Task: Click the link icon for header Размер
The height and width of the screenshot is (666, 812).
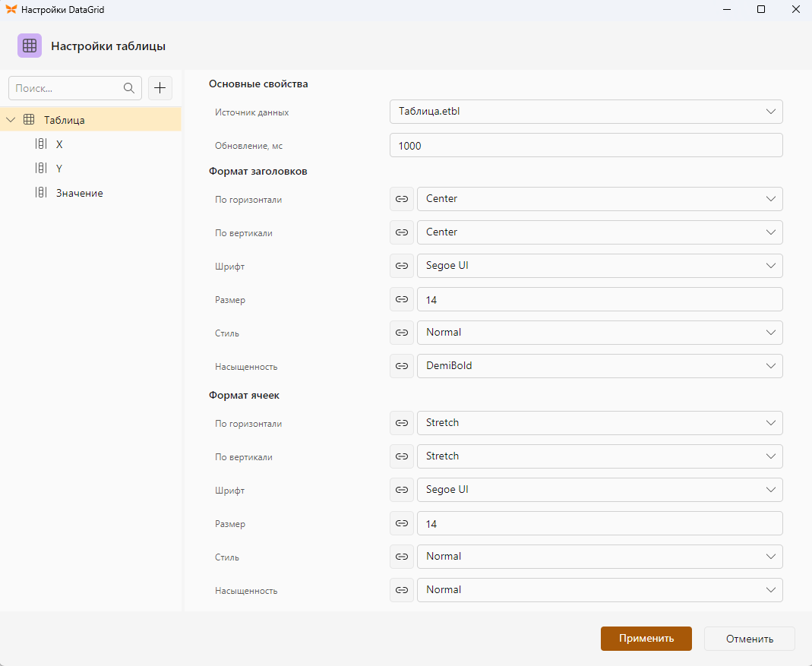Action: tap(402, 299)
